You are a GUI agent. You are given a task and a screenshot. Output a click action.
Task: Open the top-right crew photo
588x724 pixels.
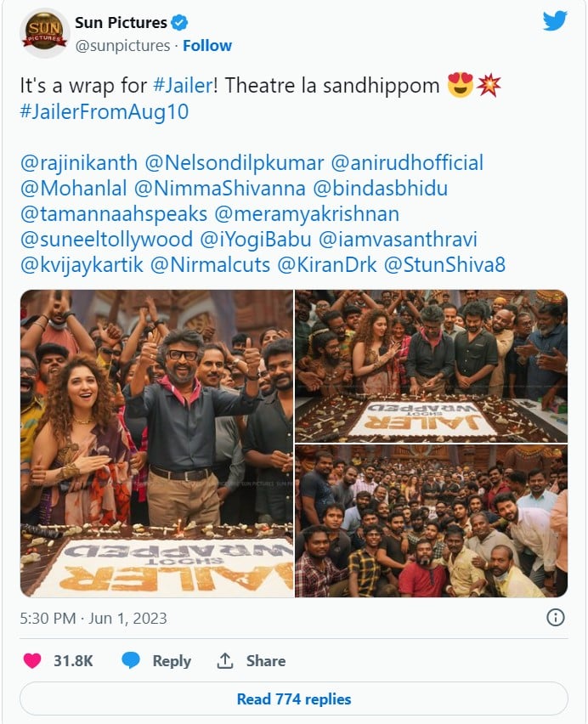tap(431, 365)
